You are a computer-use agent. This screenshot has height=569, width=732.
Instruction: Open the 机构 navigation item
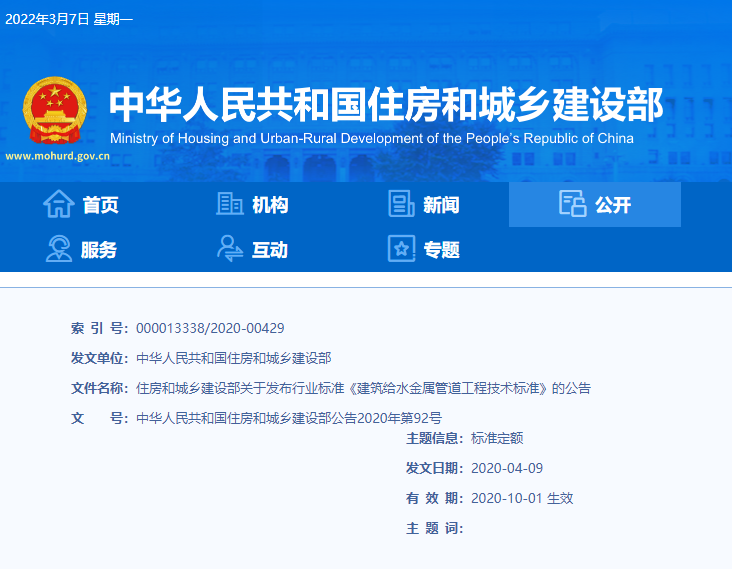pyautogui.click(x=270, y=205)
